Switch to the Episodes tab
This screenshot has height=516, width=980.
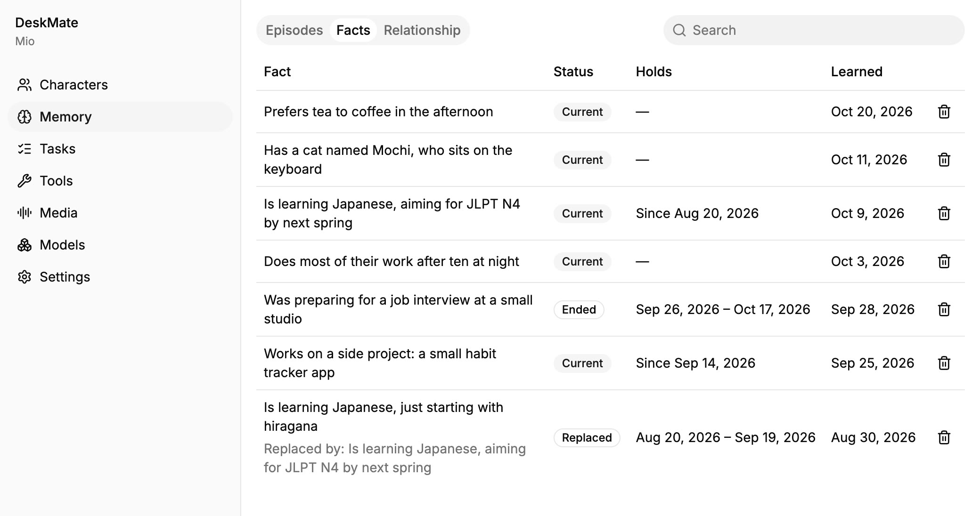point(294,30)
